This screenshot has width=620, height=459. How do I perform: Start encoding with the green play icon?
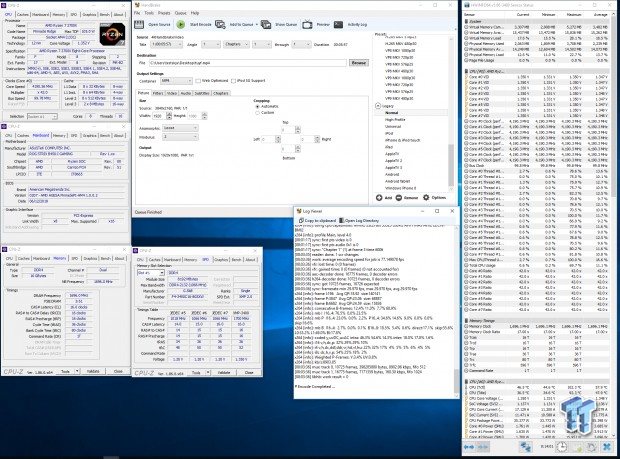click(x=181, y=25)
